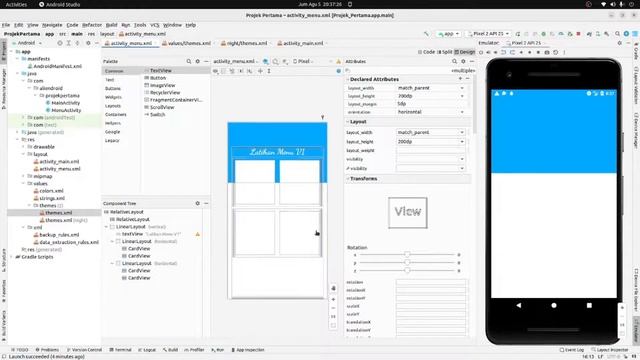Open the Terminal tool window
The image size is (640, 360).
(120, 350)
